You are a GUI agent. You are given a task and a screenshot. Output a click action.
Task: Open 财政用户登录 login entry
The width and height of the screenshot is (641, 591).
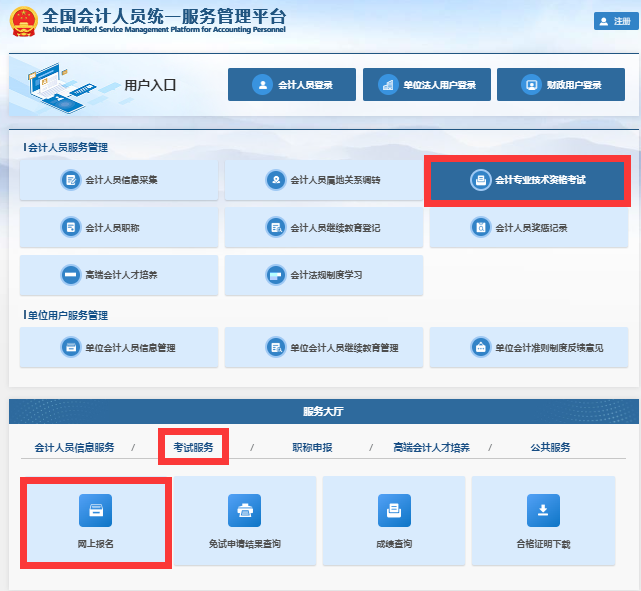point(560,85)
